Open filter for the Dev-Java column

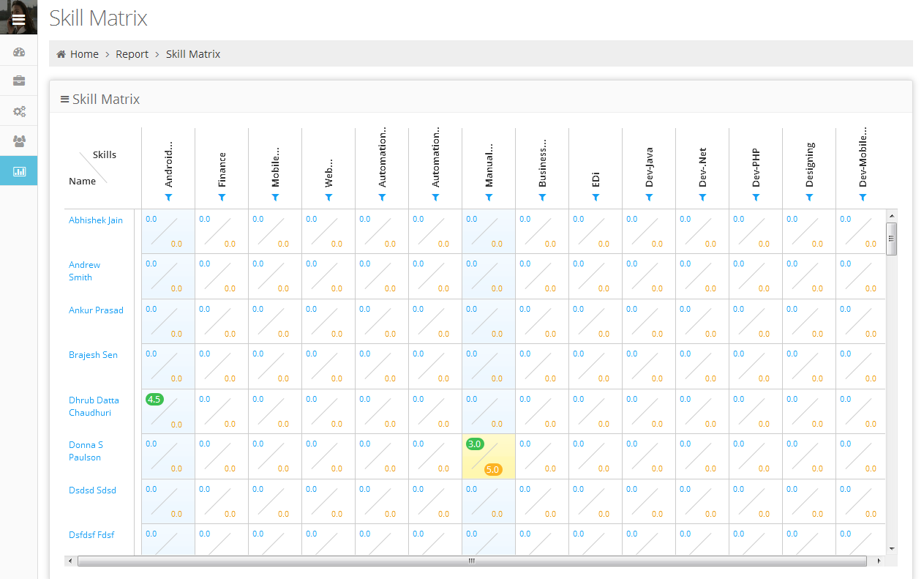pyautogui.click(x=649, y=198)
